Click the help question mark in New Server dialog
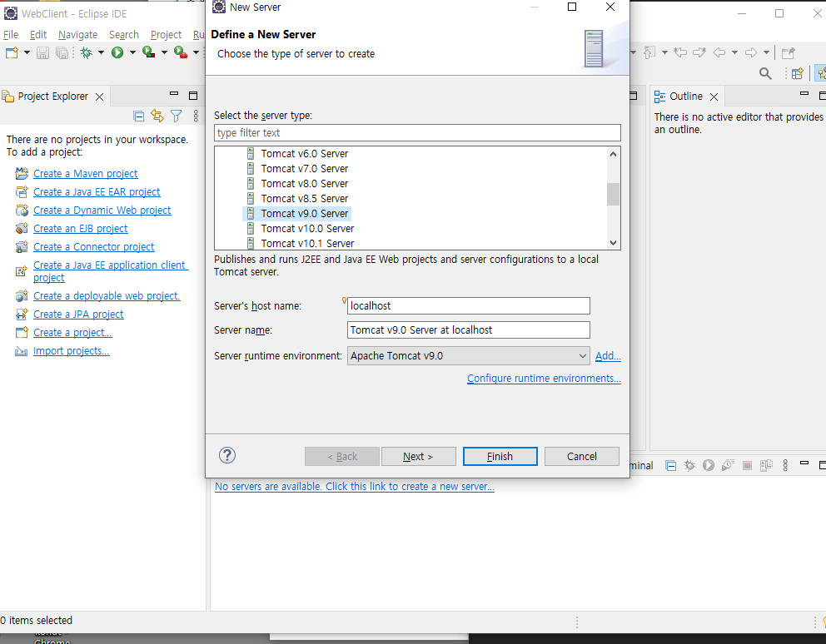 [x=227, y=455]
